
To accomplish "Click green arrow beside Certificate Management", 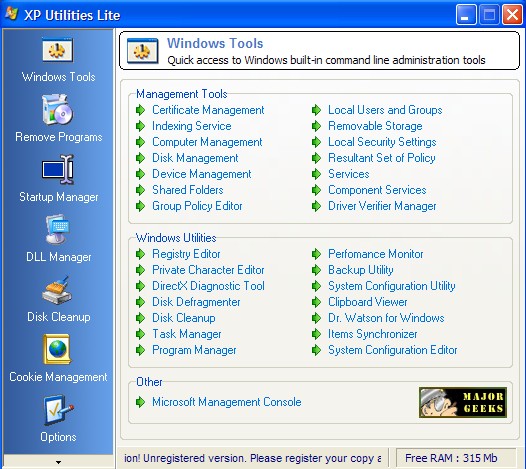I will pos(140,110).
